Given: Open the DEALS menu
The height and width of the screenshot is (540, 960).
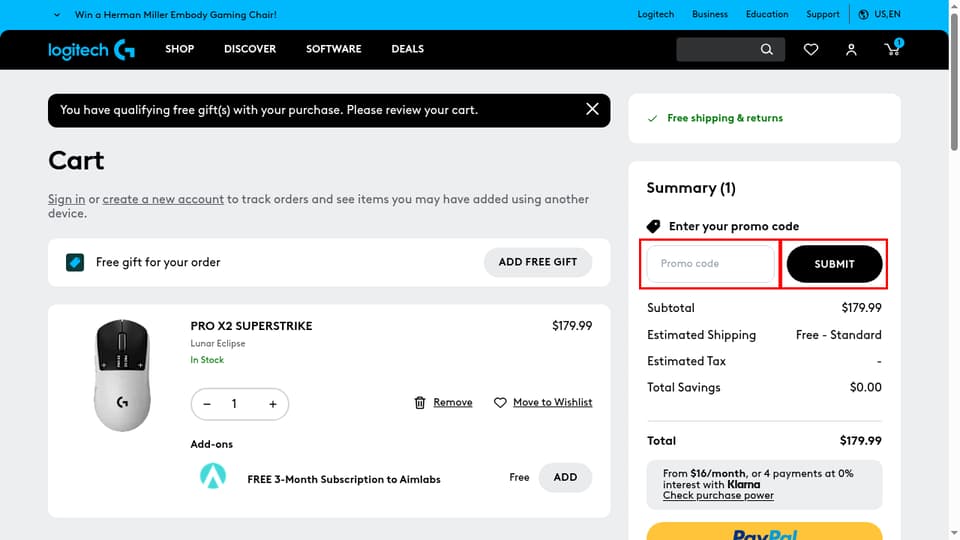Looking at the screenshot, I should pos(408,49).
